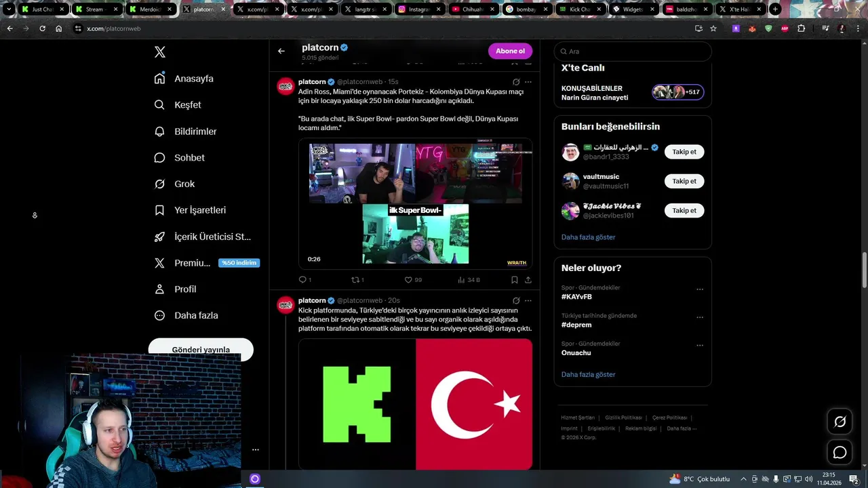The width and height of the screenshot is (868, 488).
Task: Switch to Widgets browser tab
Action: pyautogui.click(x=633, y=9)
